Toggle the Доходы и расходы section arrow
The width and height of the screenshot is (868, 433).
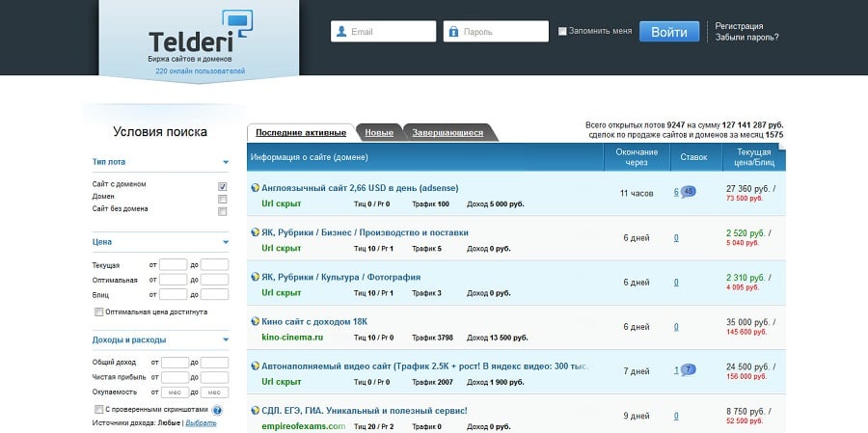[226, 340]
